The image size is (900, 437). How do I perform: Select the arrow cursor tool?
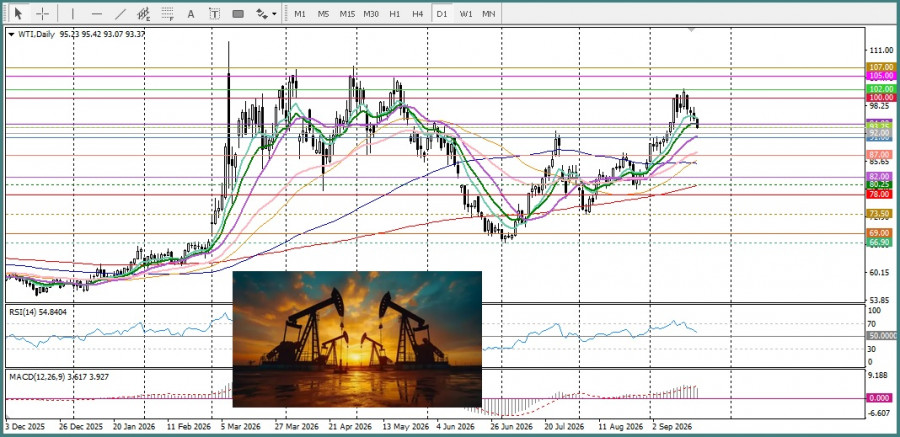(19, 13)
